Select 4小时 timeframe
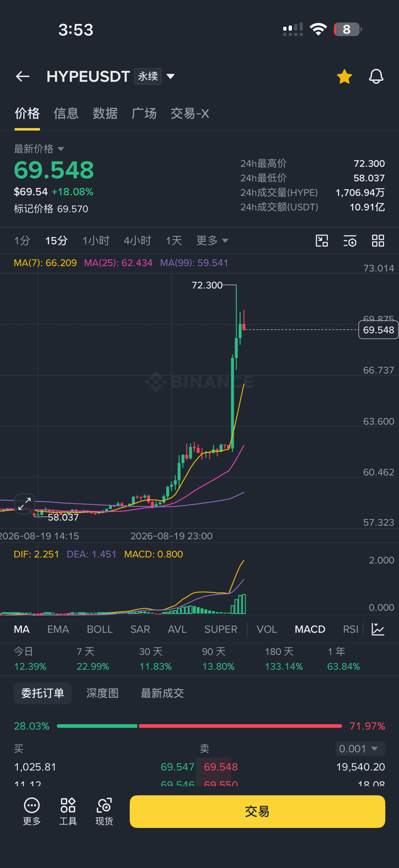Image resolution: width=399 pixels, height=868 pixels. click(x=137, y=241)
